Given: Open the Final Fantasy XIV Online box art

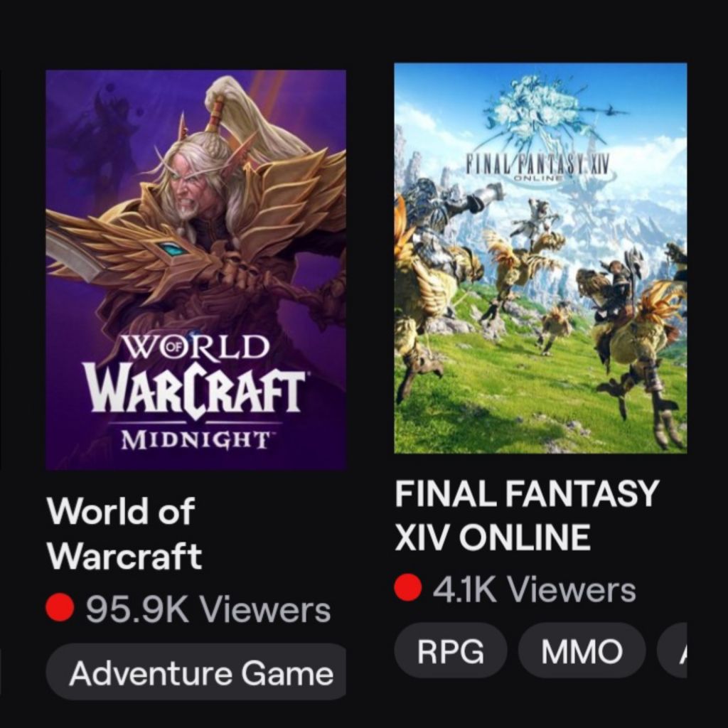Looking at the screenshot, I should (540, 258).
